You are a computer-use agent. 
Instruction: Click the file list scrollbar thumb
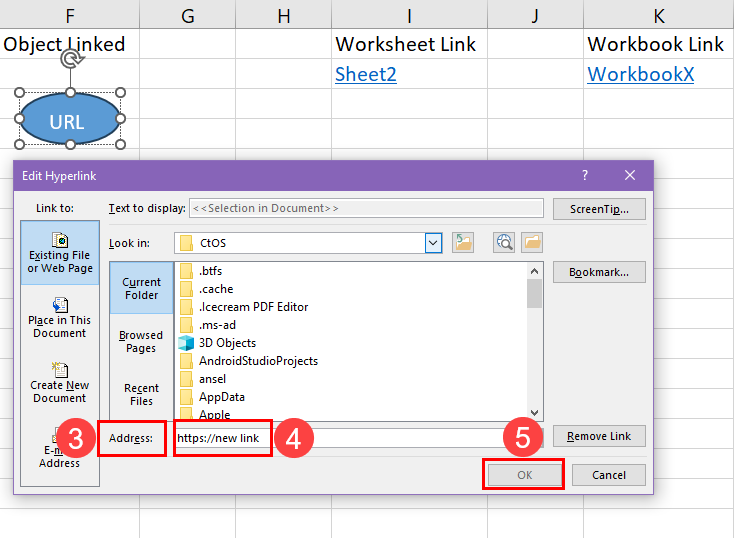(534, 294)
